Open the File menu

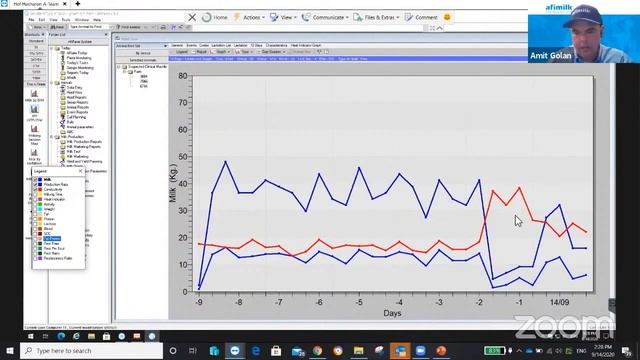pos(31,20)
